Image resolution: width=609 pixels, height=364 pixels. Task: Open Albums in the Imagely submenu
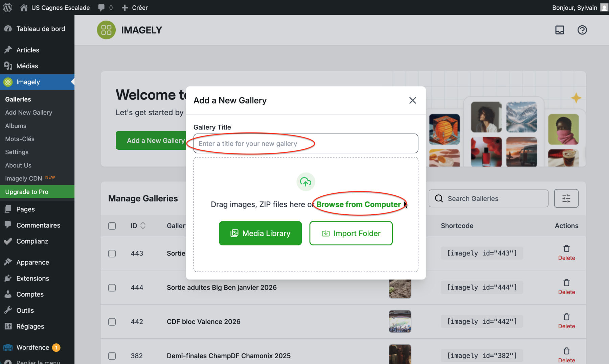point(16,126)
